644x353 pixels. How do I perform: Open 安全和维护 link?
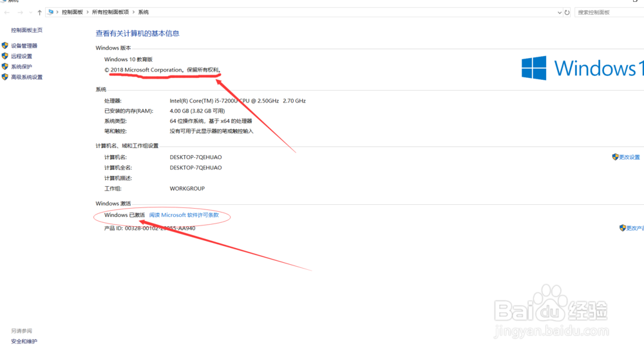pyautogui.click(x=24, y=341)
